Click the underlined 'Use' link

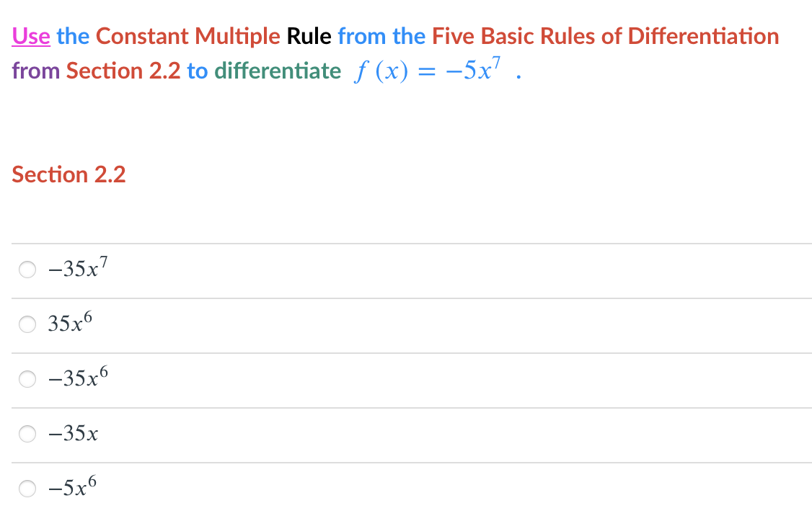click(31, 36)
